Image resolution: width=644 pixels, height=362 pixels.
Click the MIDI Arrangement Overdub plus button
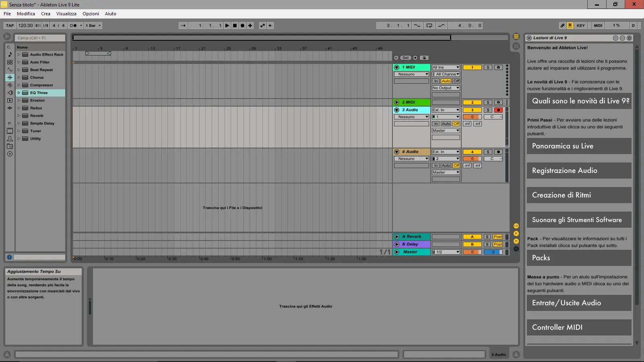(250, 25)
